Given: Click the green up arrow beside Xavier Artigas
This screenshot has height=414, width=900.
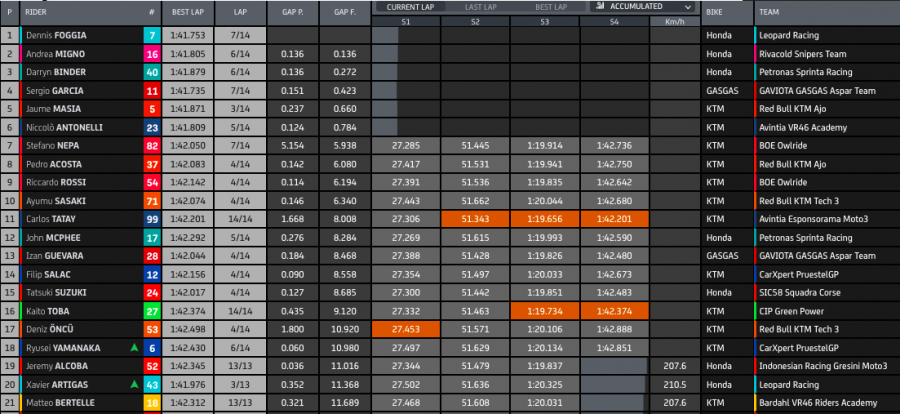Looking at the screenshot, I should (134, 384).
